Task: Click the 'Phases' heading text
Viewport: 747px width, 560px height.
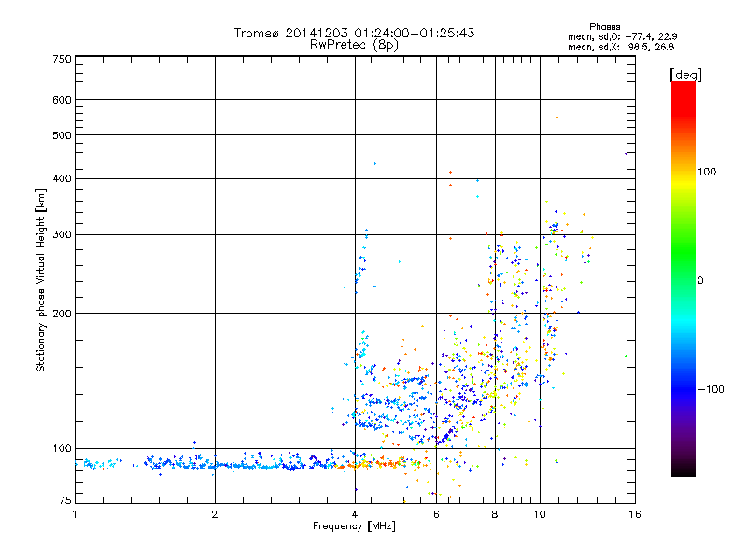Action: tap(604, 27)
